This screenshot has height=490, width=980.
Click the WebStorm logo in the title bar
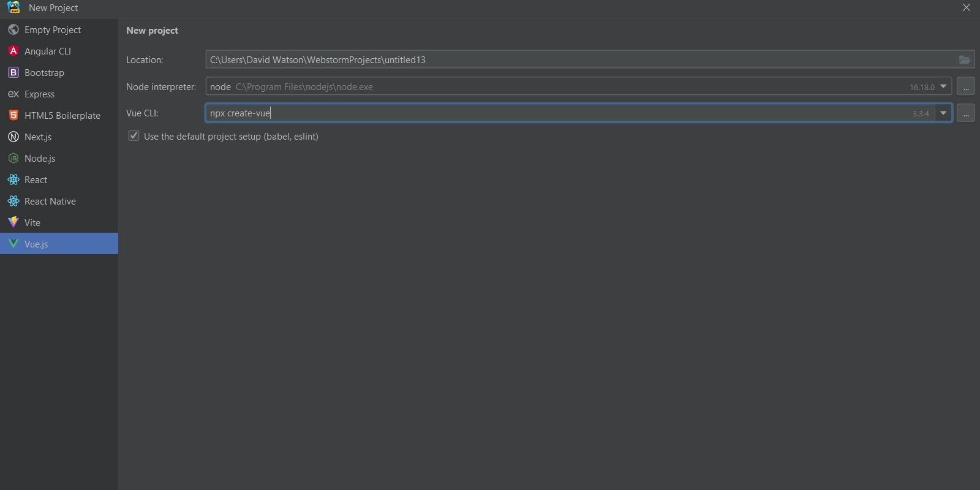[x=13, y=7]
